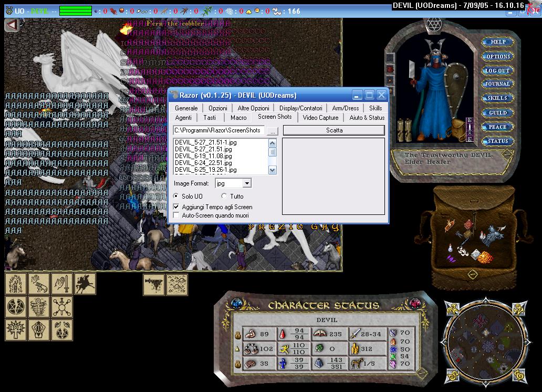Viewport: 542px width, 392px height.
Task: Click the screenshot list scroll-up arrow
Action: point(273,143)
